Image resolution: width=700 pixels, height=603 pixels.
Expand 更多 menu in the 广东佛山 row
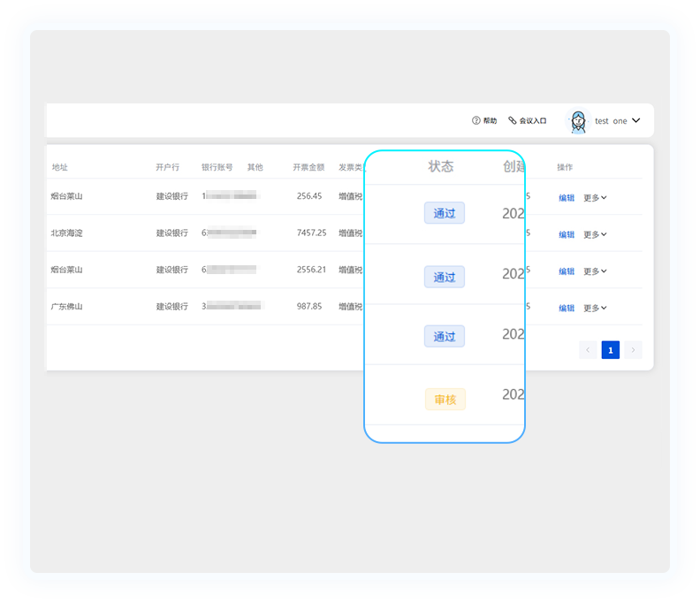(x=595, y=308)
